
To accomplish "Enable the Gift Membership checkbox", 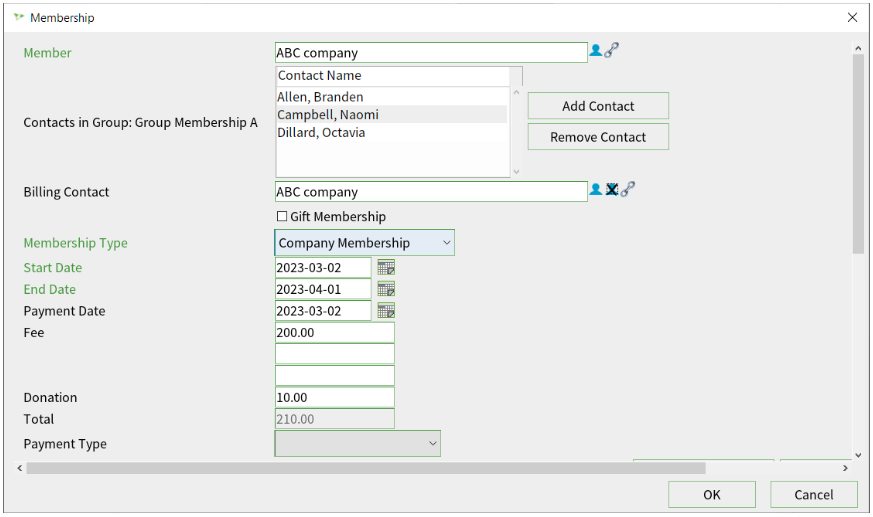I will [x=282, y=216].
